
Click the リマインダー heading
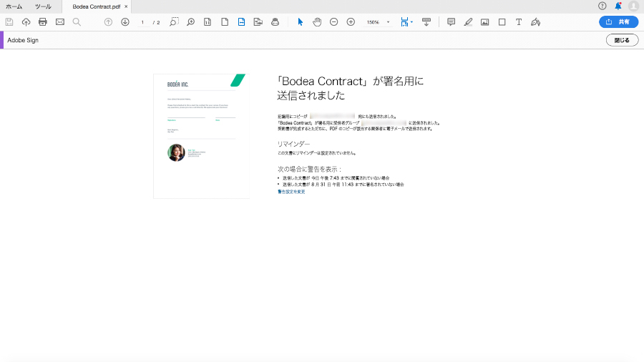pos(293,144)
